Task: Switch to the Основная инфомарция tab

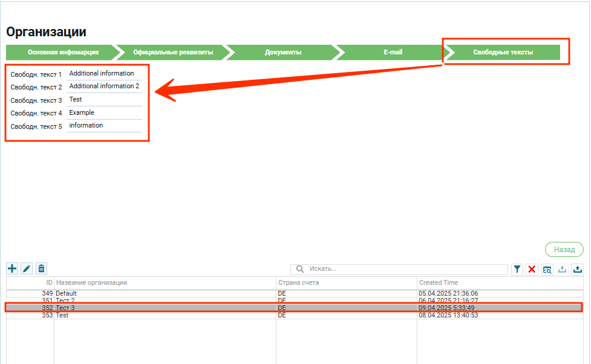Action: tap(62, 53)
